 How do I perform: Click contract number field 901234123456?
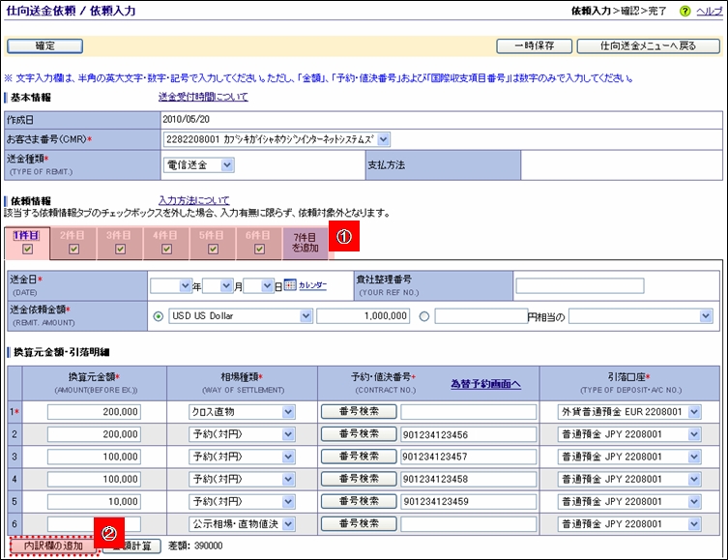click(x=469, y=434)
